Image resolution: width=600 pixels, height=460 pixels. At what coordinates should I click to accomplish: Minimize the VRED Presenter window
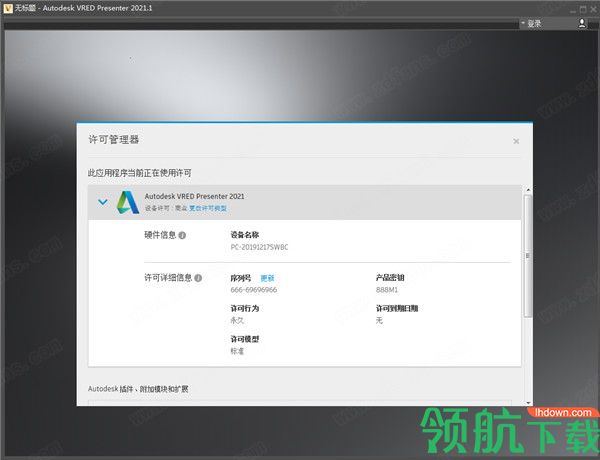pyautogui.click(x=573, y=10)
